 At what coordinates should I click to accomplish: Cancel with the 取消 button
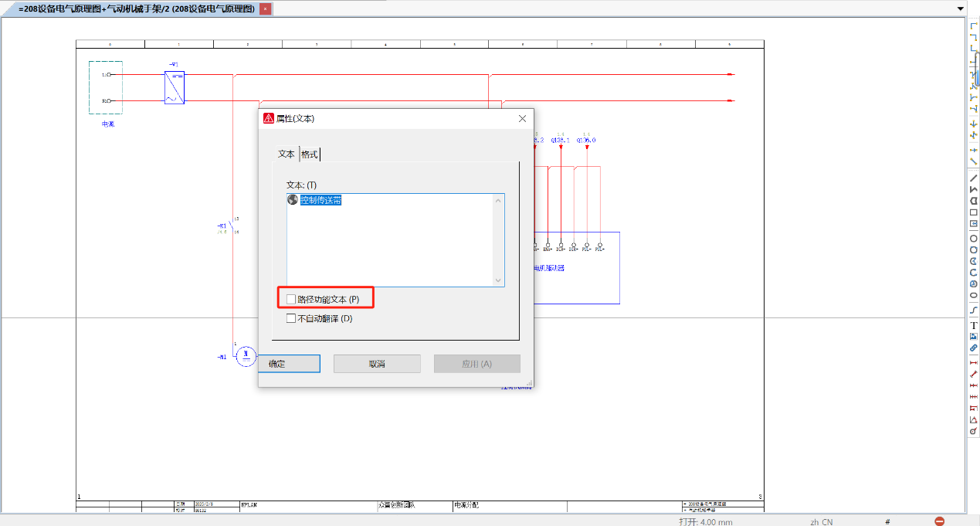[377, 364]
